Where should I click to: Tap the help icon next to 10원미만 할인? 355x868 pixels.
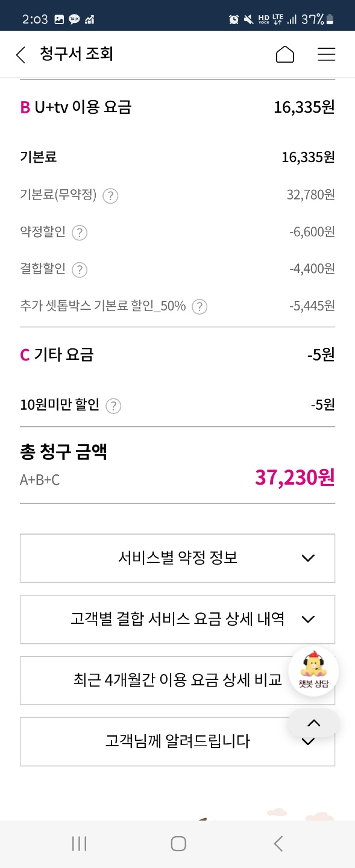click(x=113, y=406)
